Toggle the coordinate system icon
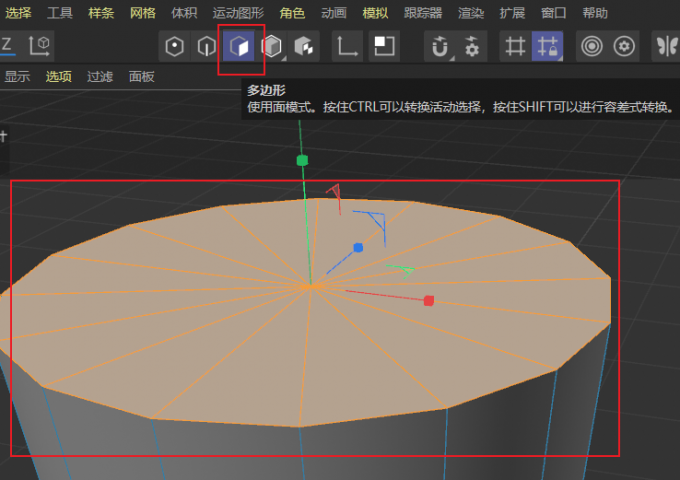Image resolution: width=680 pixels, height=480 pixels. [39, 46]
